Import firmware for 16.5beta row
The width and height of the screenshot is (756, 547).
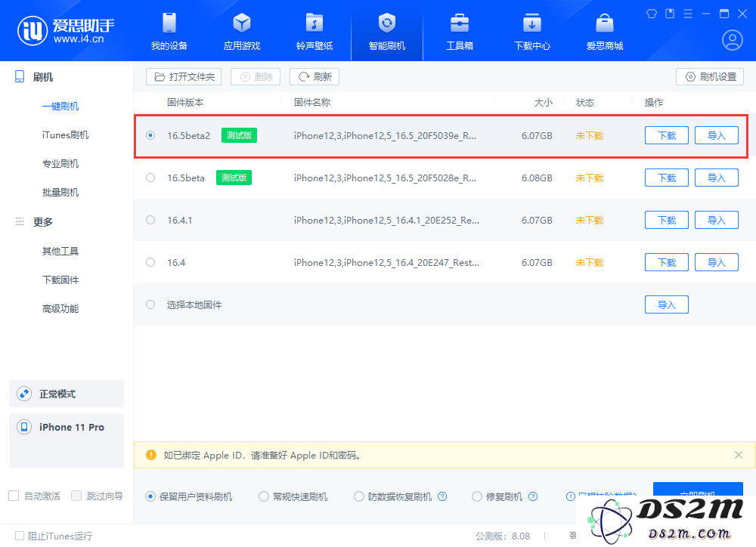(717, 178)
